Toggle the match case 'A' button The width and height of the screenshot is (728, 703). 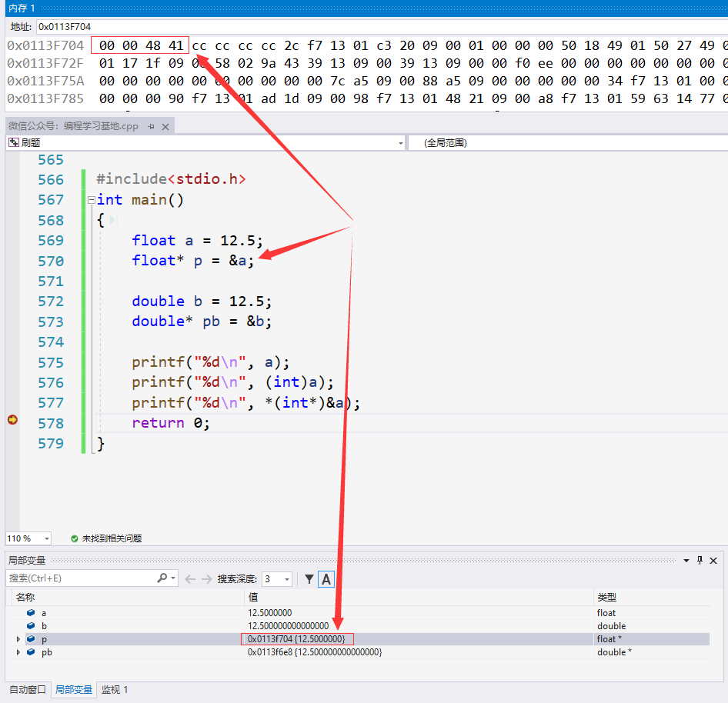pyautogui.click(x=326, y=579)
